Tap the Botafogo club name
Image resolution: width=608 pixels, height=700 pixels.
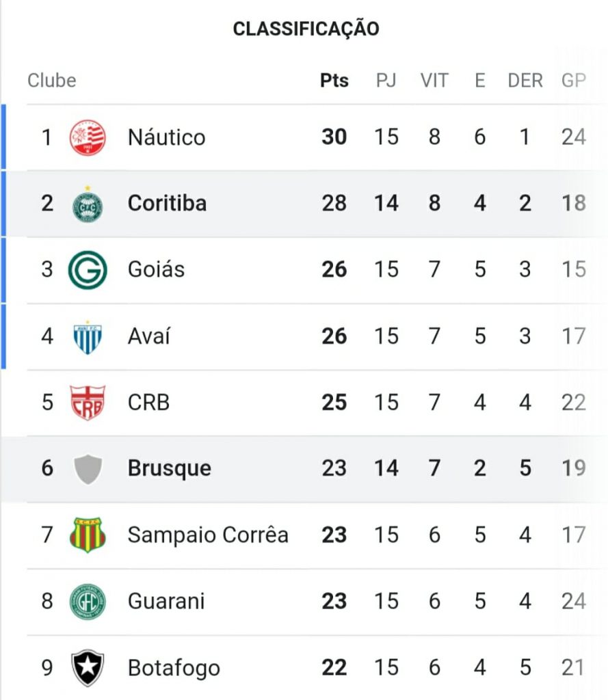tap(174, 669)
